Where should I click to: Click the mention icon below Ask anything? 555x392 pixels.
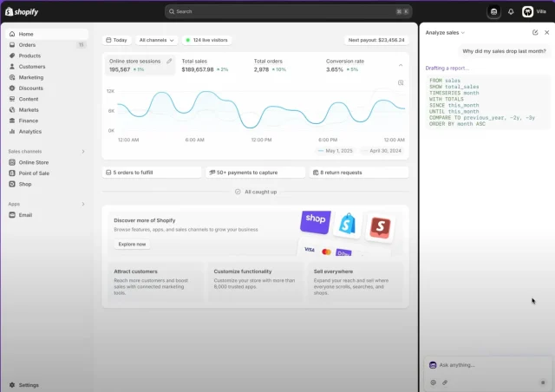click(434, 382)
